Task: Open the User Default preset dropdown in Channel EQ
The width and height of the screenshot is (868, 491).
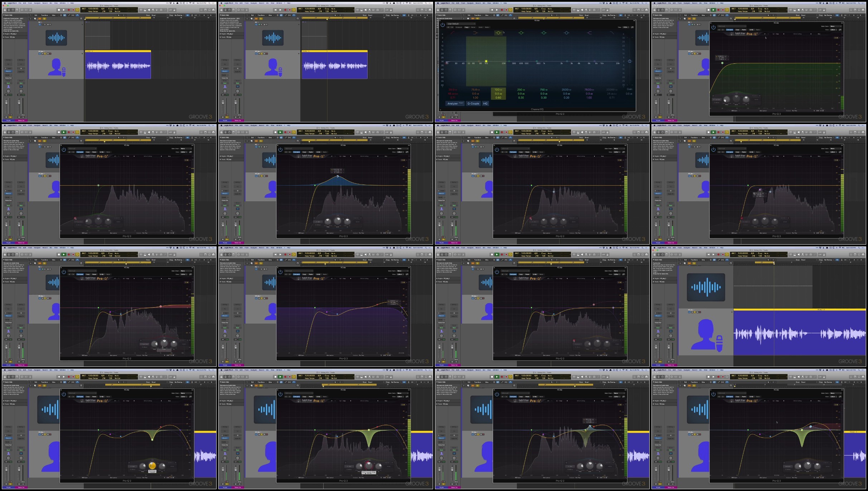Action: click(461, 24)
